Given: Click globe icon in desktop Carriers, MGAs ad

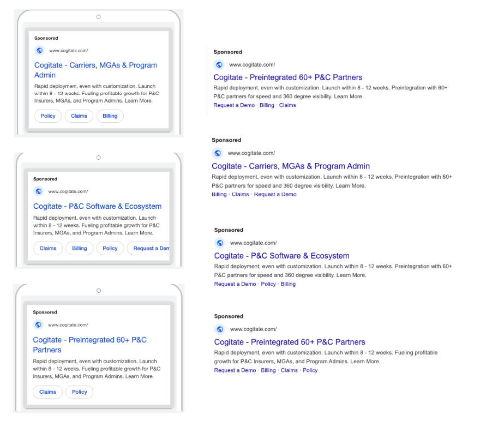Looking at the screenshot, I should click(217, 153).
